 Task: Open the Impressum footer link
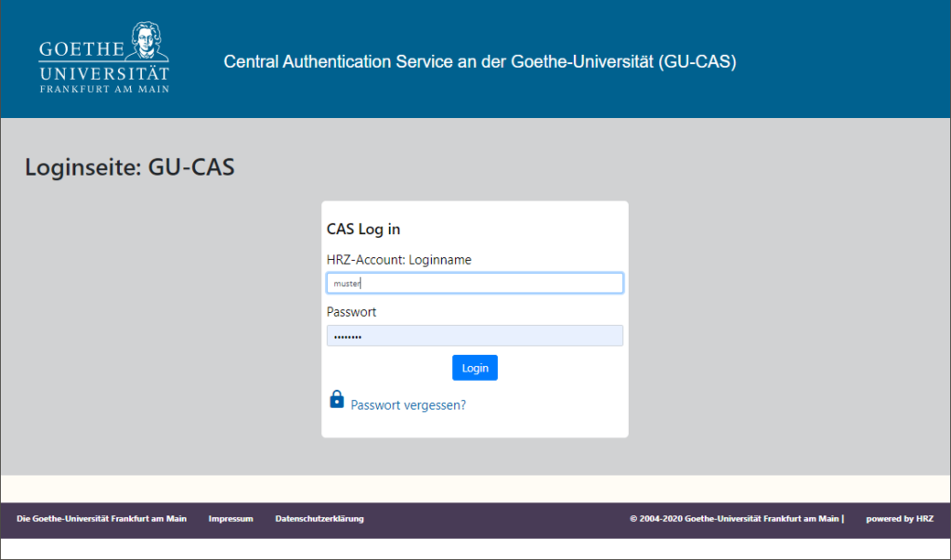[230, 519]
